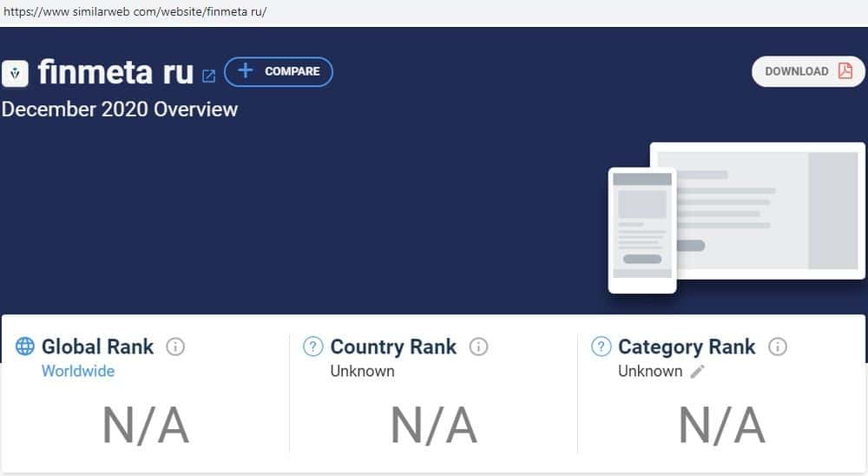
Task: Click Unknown label under Category Rank
Action: click(650, 371)
